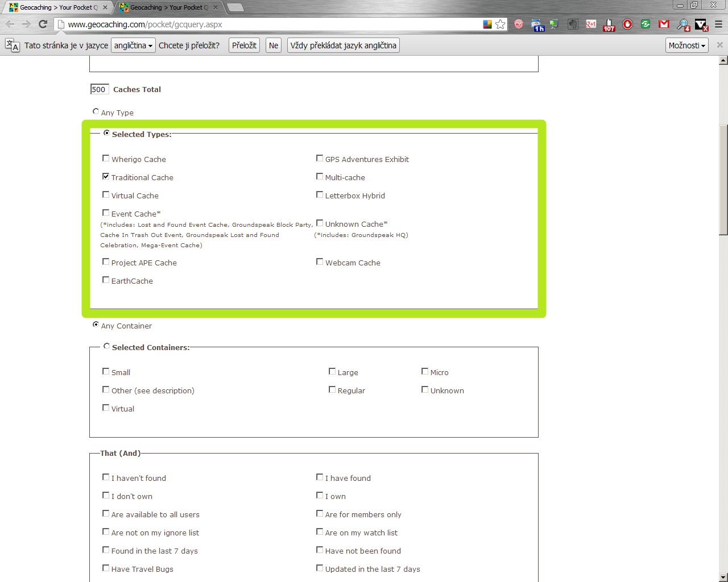
Task: Check the Project APE Cache checkbox
Action: click(x=106, y=261)
